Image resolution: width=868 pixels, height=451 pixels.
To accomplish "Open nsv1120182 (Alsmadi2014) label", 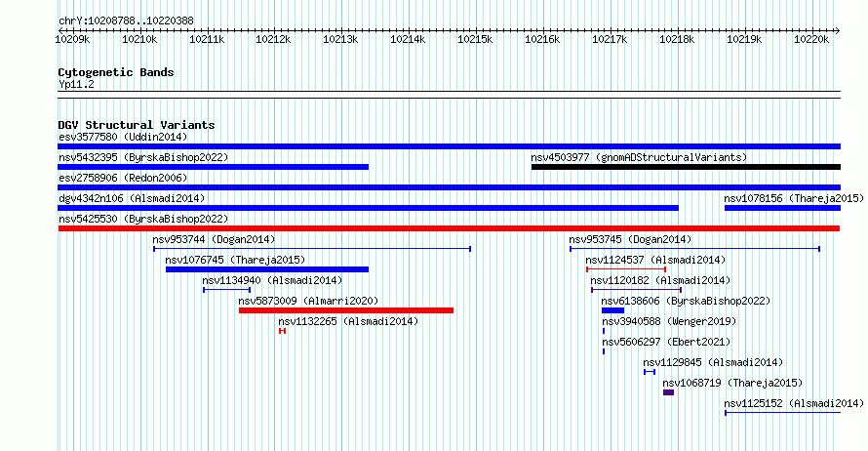I will pos(660,280).
